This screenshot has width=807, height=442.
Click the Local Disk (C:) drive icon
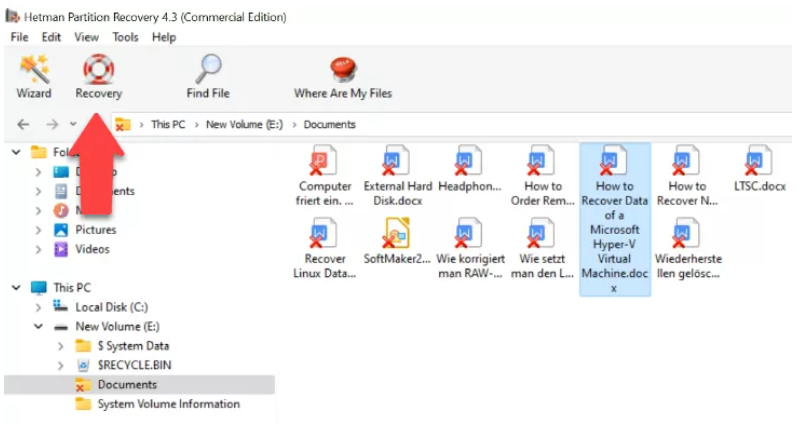pyautogui.click(x=60, y=307)
